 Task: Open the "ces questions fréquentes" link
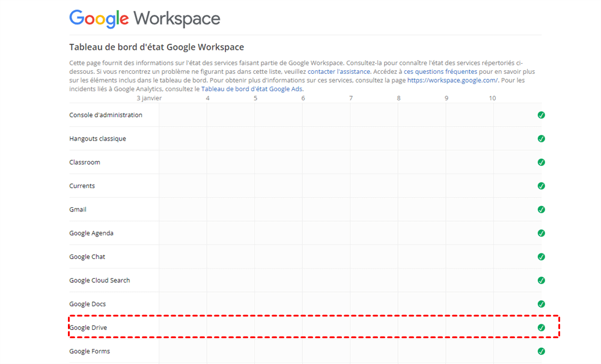click(441, 71)
